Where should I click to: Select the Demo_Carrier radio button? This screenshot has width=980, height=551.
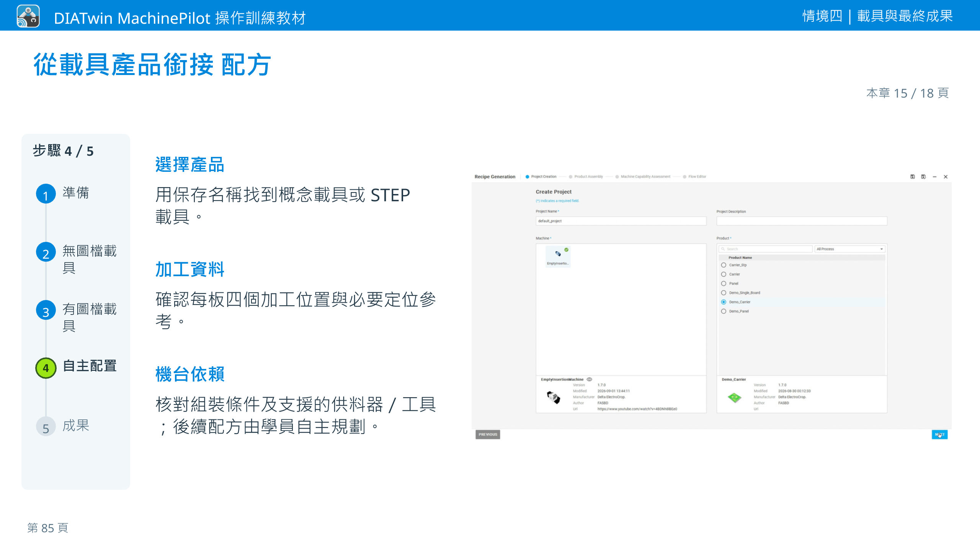[724, 302]
